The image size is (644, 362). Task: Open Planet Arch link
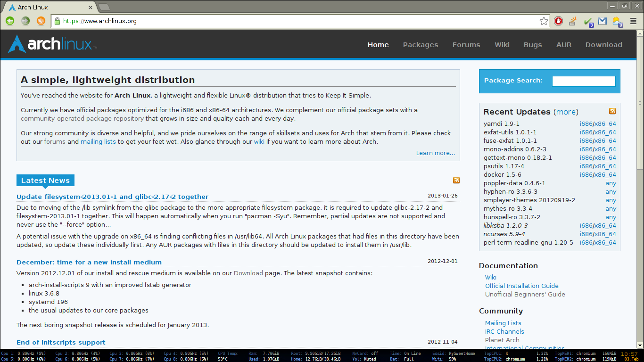502,340
